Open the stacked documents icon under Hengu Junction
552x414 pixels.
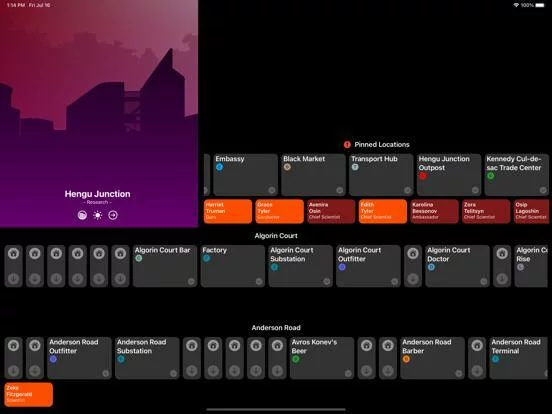[82, 215]
